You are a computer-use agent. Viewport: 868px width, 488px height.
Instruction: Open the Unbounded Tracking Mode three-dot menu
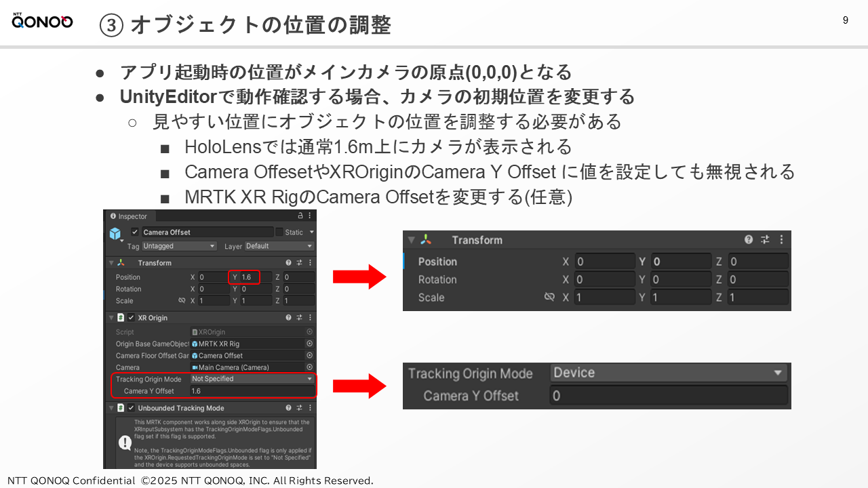[x=310, y=408]
